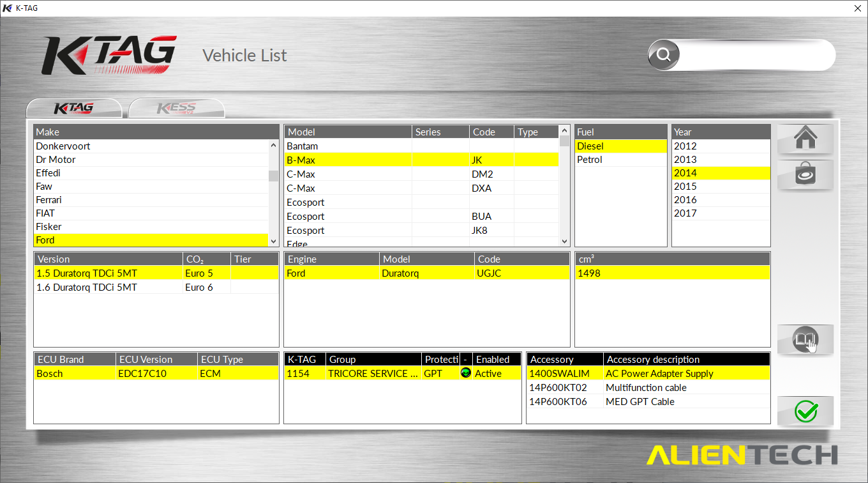
Task: Open the shopping bag store button
Action: pyautogui.click(x=805, y=174)
